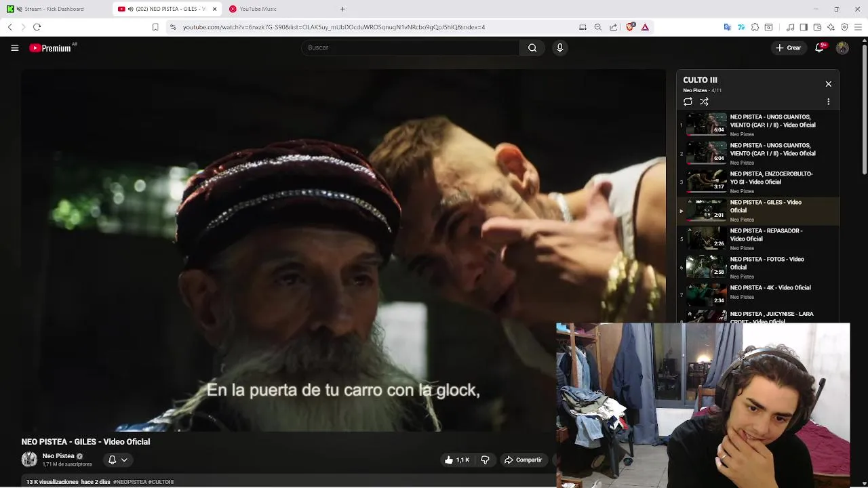
Task: Play second UNOS CUANTOS, VIENTO playlist item
Action: [758, 154]
